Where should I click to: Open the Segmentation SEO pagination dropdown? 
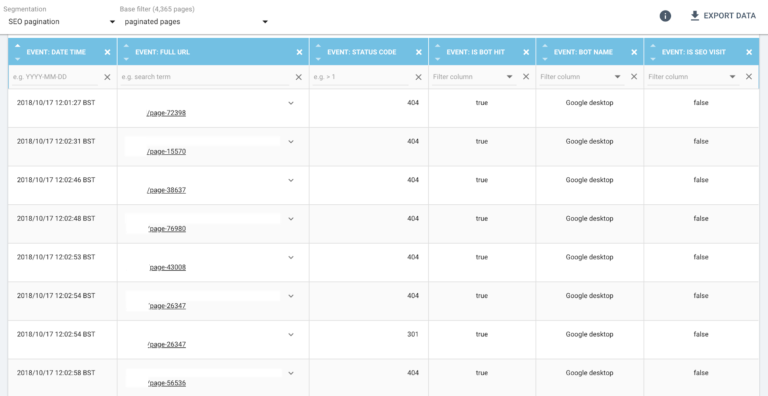61,22
